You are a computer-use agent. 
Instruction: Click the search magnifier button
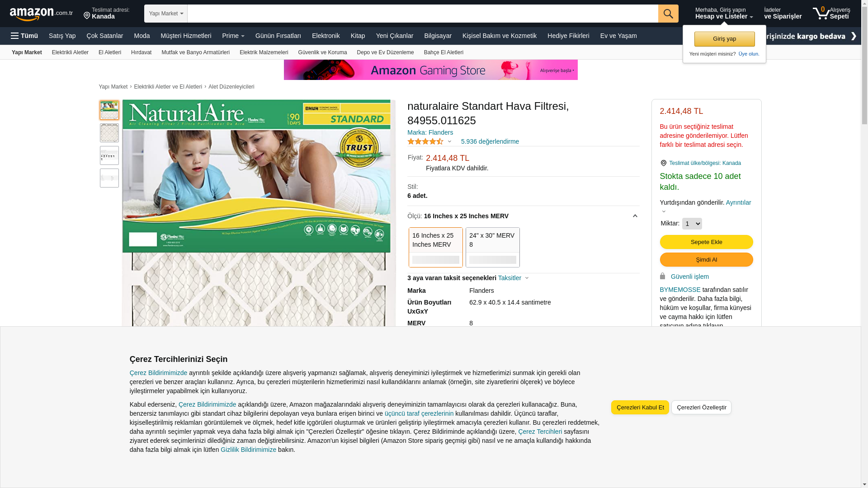click(668, 14)
